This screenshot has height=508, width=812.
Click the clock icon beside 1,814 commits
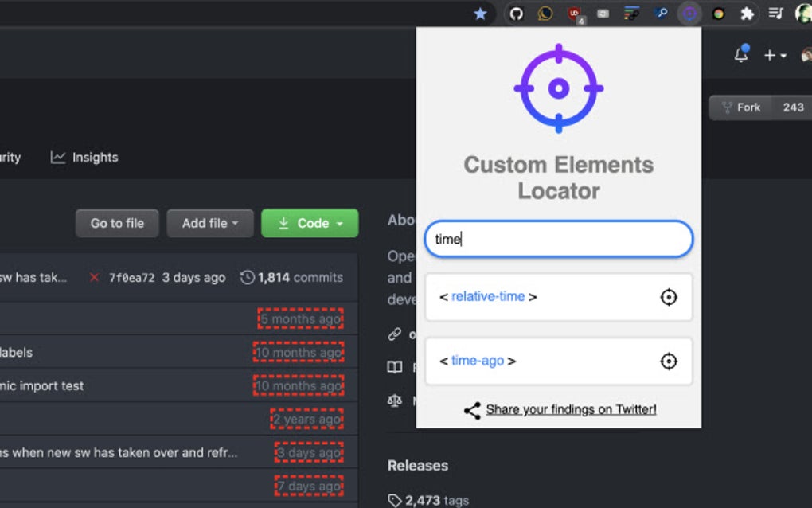246,277
